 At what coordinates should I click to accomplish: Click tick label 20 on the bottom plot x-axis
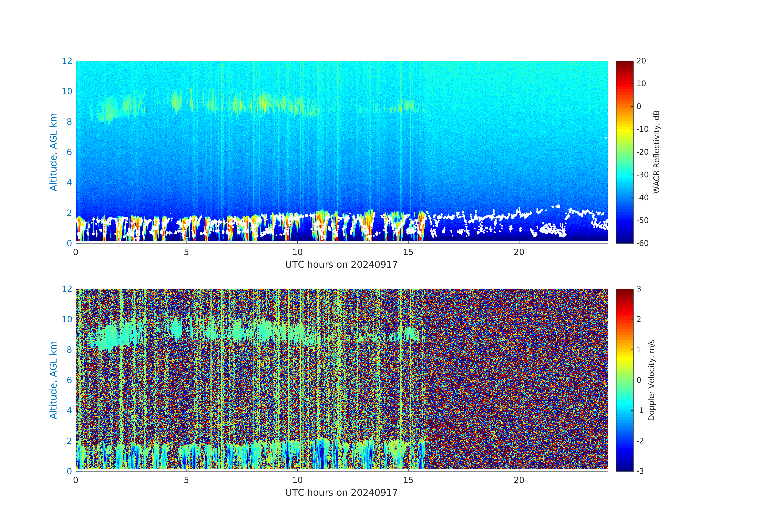(x=519, y=480)
